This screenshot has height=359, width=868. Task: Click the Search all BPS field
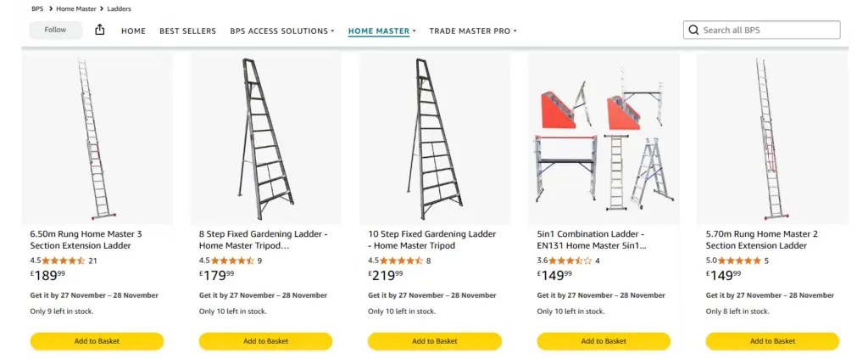(767, 31)
